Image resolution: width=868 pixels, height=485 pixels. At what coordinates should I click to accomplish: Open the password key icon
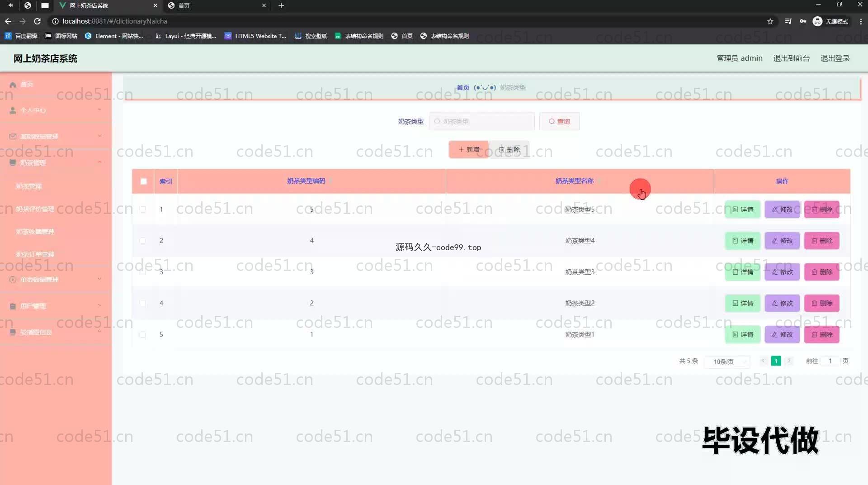pos(803,21)
